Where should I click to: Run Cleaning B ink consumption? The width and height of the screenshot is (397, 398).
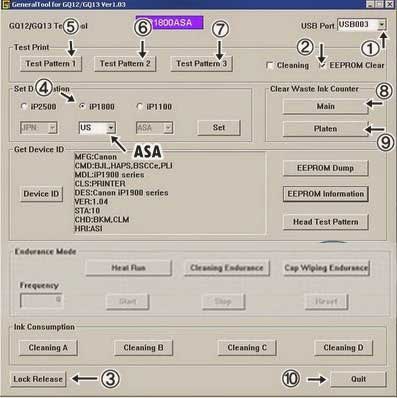pos(143,348)
